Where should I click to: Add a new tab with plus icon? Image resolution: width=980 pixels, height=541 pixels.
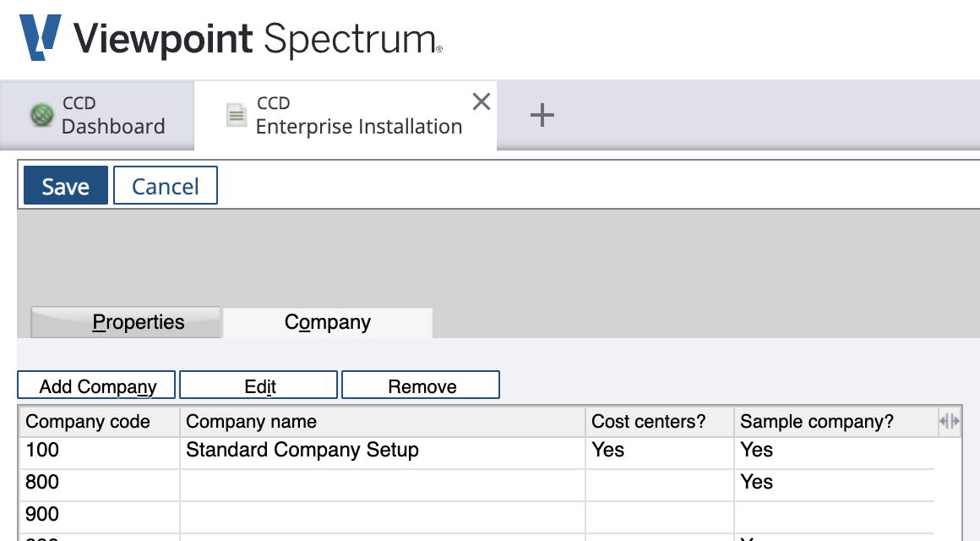tap(542, 115)
